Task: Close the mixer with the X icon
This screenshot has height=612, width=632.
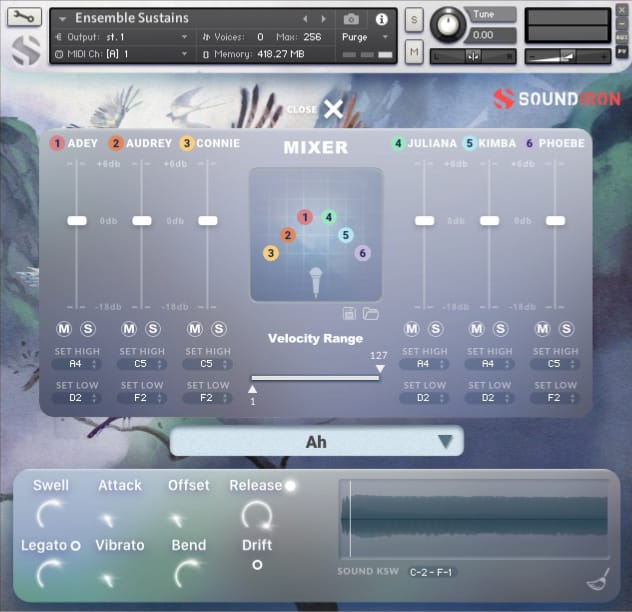Action: (333, 109)
